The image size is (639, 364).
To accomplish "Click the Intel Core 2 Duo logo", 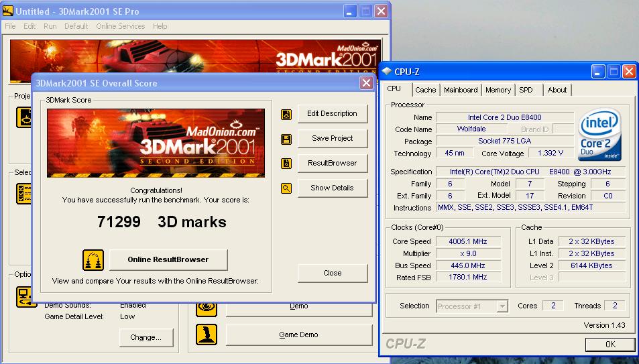I will (x=599, y=134).
